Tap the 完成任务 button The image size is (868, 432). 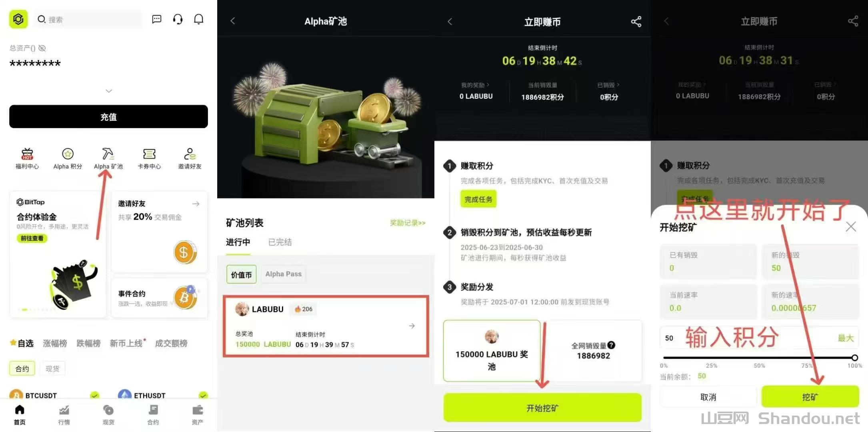pos(478,199)
